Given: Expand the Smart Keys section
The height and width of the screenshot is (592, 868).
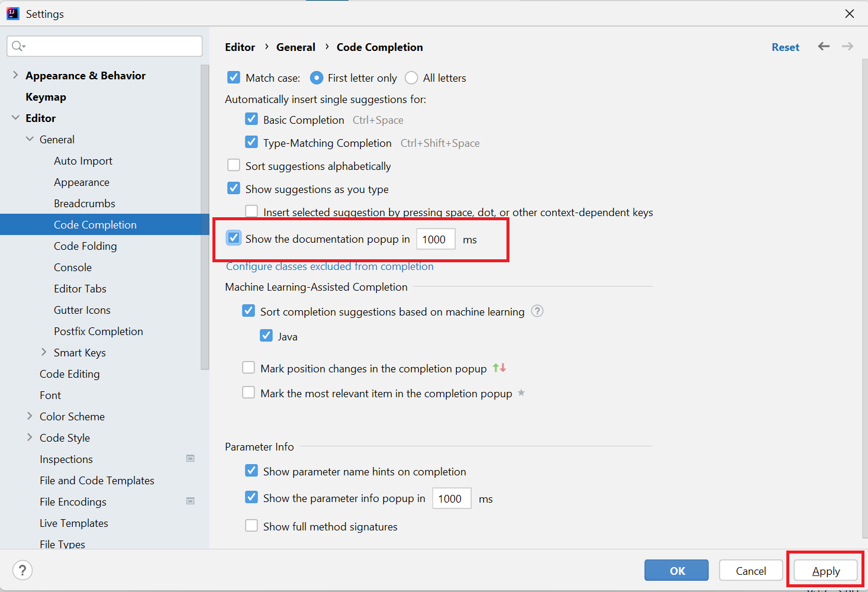Looking at the screenshot, I should pyautogui.click(x=44, y=352).
